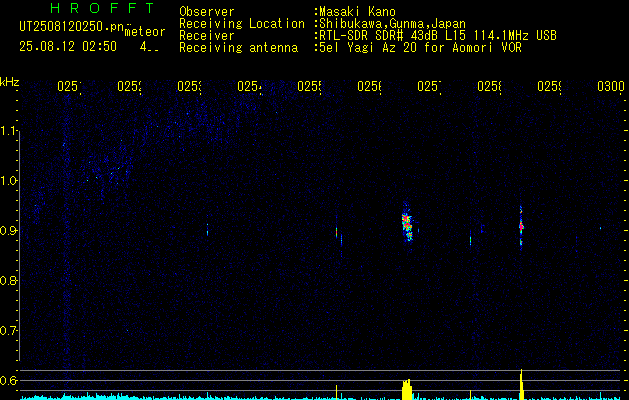Click the 0252 time-axis label
The height and width of the screenshot is (400, 629).
(130, 86)
